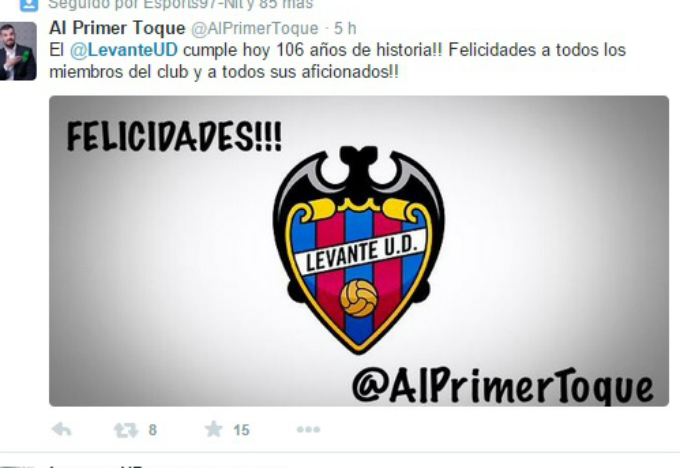Click the partial avatar of next tweet
This screenshot has height=468, width=680.
click(18, 466)
